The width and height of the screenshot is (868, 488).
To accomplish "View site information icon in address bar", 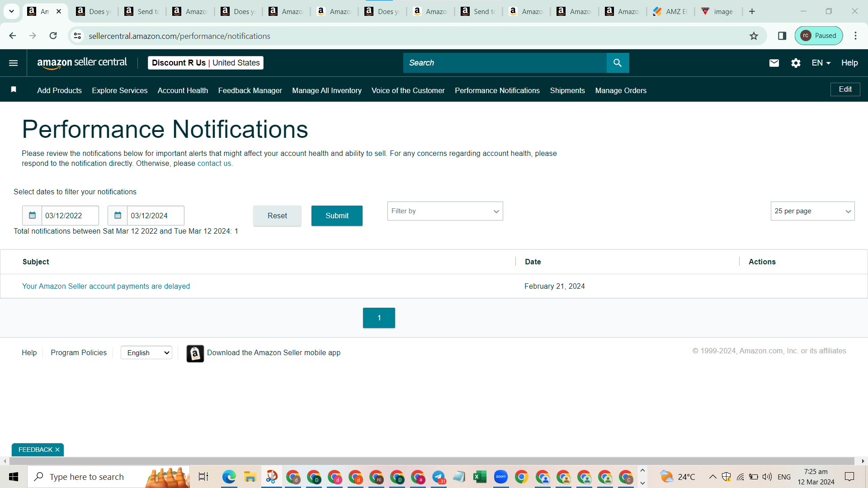I will point(78,36).
